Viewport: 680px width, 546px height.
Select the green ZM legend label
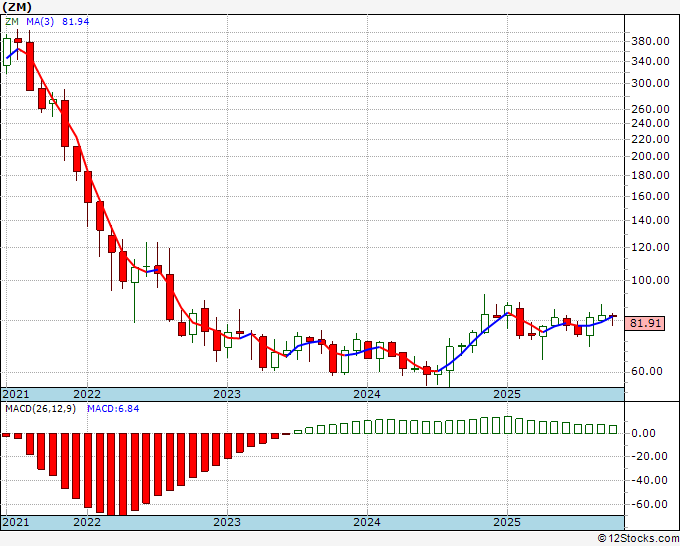click(x=12, y=21)
